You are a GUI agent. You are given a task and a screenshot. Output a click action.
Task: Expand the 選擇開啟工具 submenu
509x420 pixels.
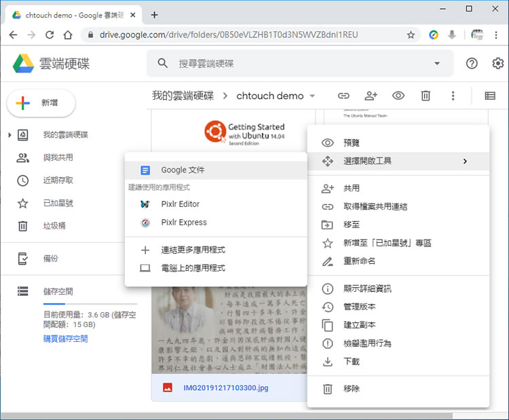pyautogui.click(x=398, y=161)
